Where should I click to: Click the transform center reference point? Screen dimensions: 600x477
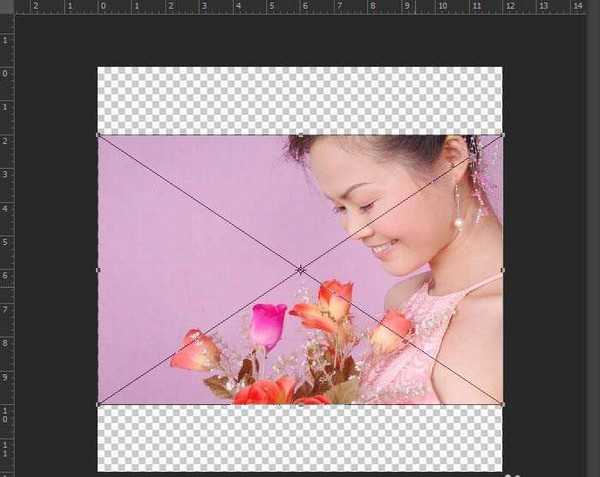(300, 270)
